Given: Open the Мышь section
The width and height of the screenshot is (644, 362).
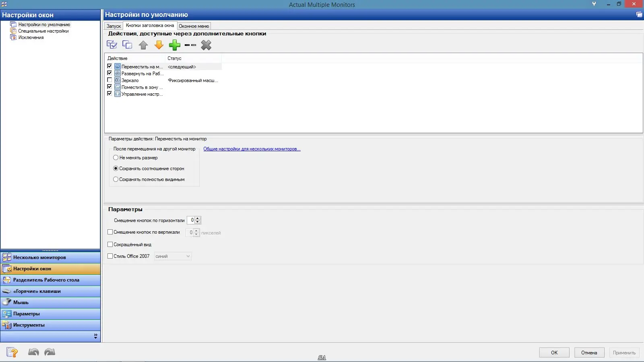Looking at the screenshot, I should (50, 302).
